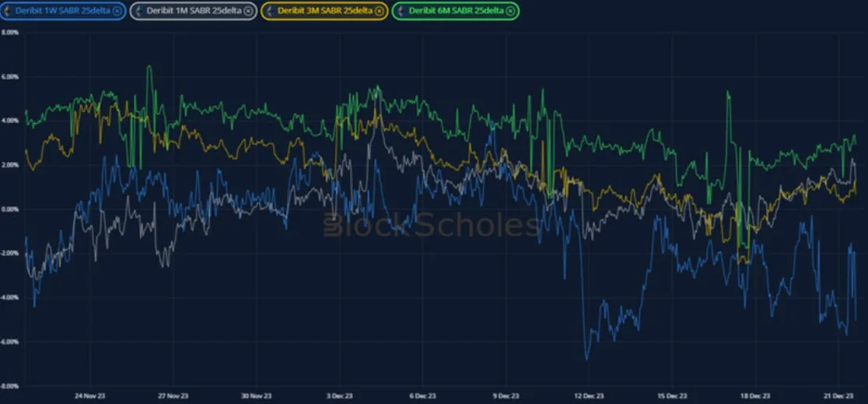Remove the Deribit 1W SABR 25delta series
This screenshot has width=868, height=404.
(x=117, y=11)
